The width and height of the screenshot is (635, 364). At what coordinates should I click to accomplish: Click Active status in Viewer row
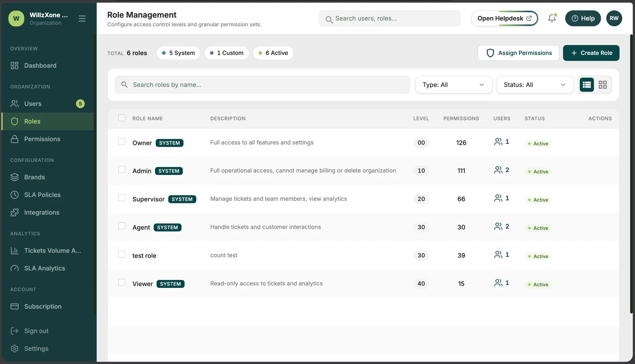pyautogui.click(x=538, y=285)
